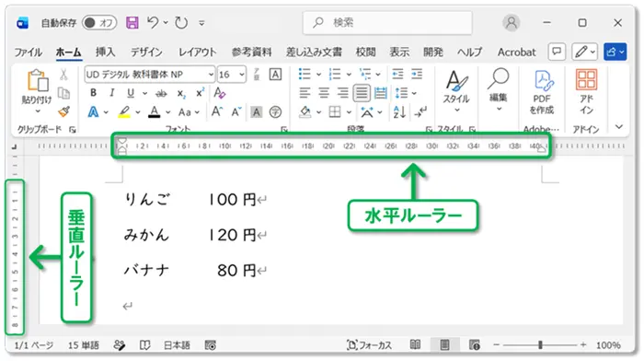Screen dimensions: 644x361
Task: Toggle show paragraph marks
Action: tap(420, 111)
